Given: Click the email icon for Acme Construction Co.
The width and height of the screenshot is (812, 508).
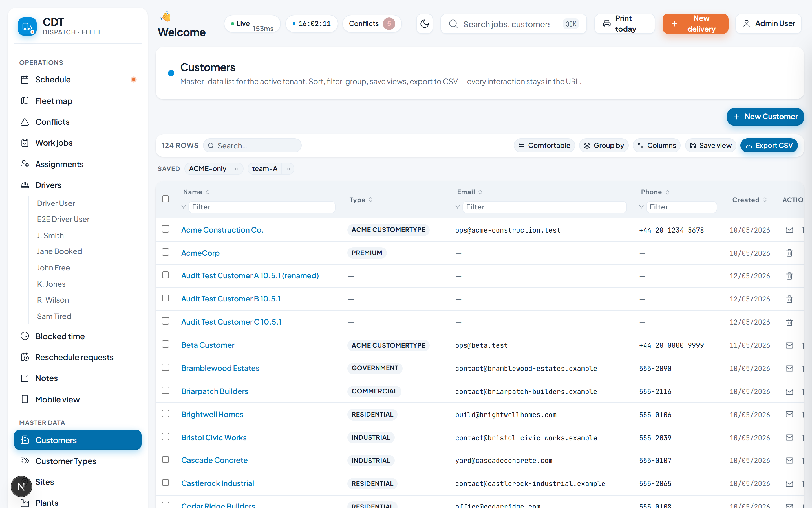Looking at the screenshot, I should point(789,230).
